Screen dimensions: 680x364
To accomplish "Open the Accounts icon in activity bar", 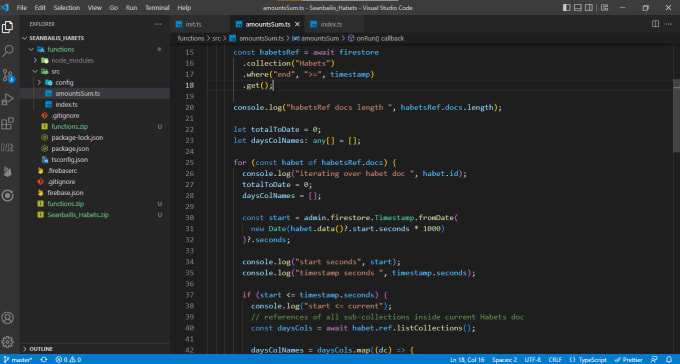I will (x=7, y=318).
